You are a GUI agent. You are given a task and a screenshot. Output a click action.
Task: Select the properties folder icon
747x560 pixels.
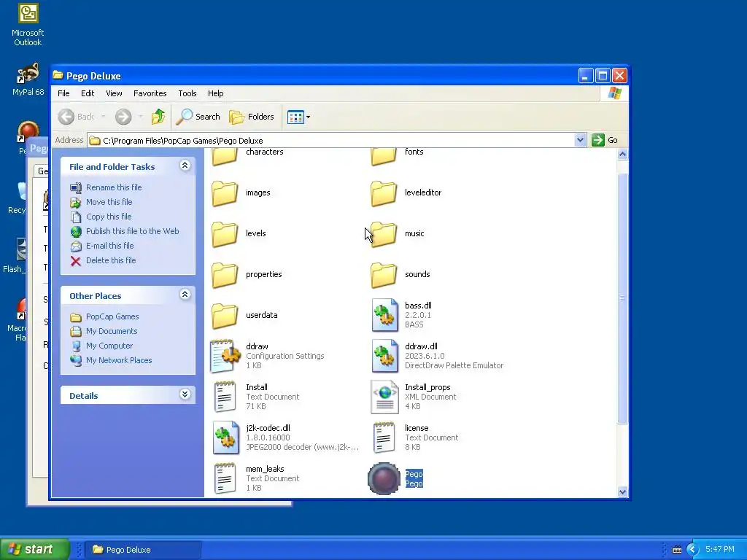[x=225, y=275]
